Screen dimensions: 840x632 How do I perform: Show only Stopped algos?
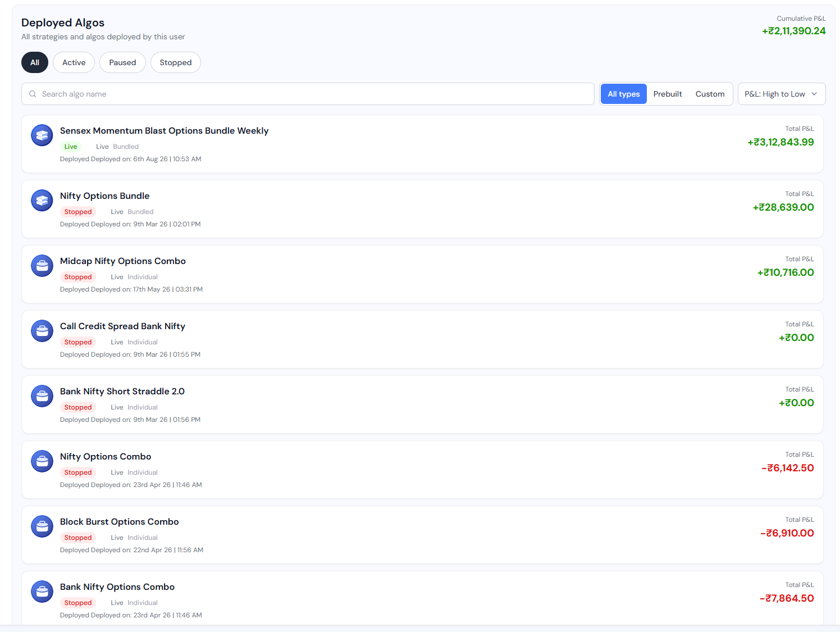(176, 62)
